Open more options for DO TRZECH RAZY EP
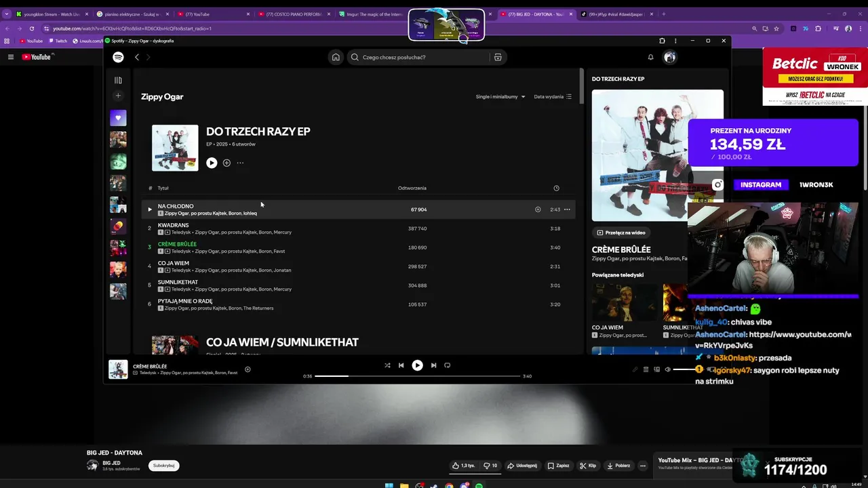 point(240,163)
